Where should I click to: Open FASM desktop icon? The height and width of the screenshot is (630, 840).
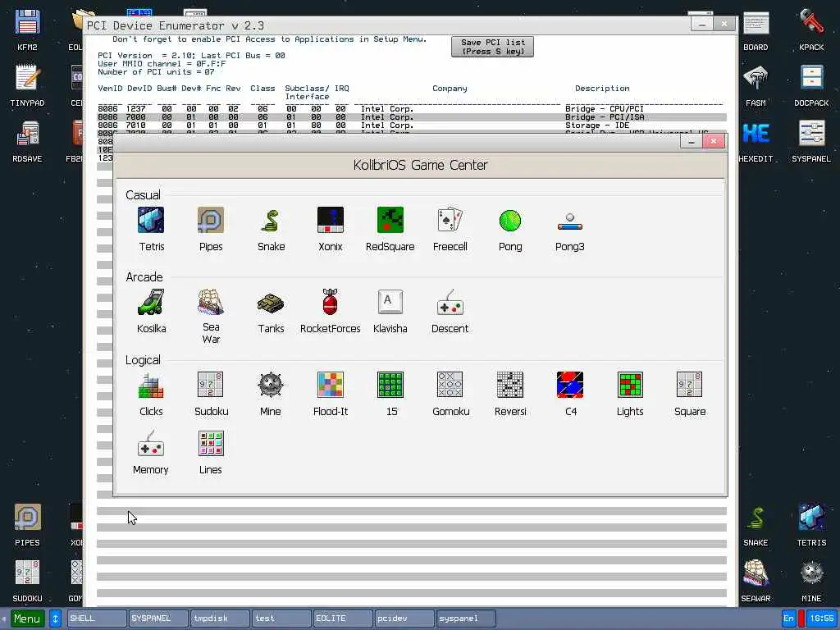756,85
